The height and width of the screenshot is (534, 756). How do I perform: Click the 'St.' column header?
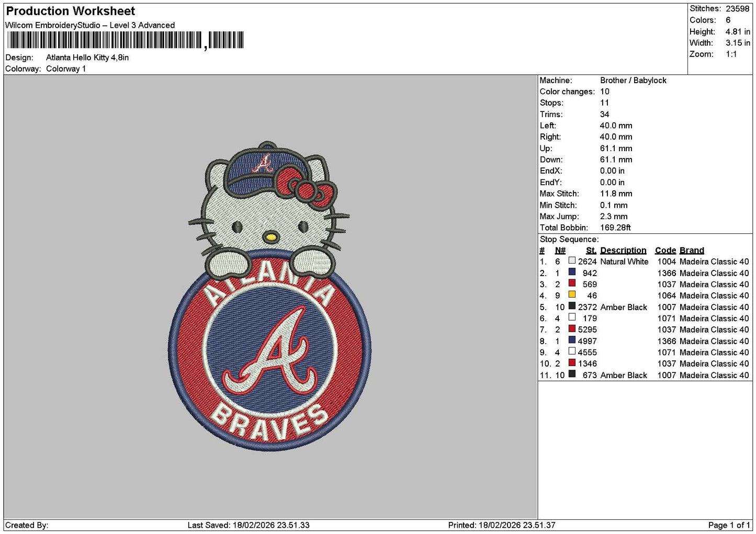(x=591, y=251)
